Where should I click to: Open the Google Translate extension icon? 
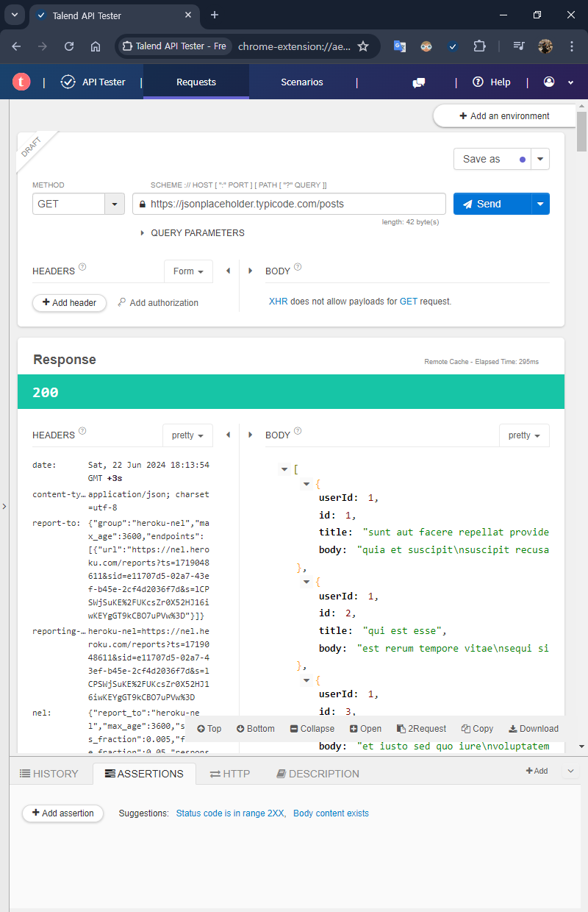click(x=400, y=46)
